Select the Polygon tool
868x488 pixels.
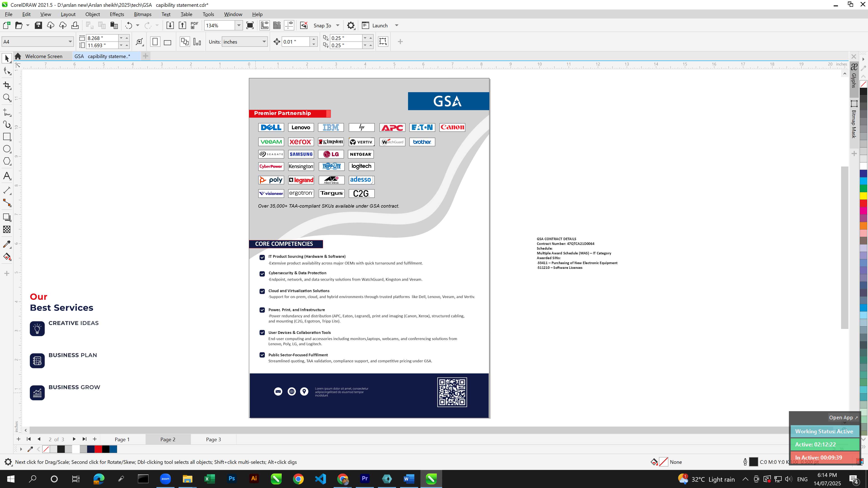(7, 161)
